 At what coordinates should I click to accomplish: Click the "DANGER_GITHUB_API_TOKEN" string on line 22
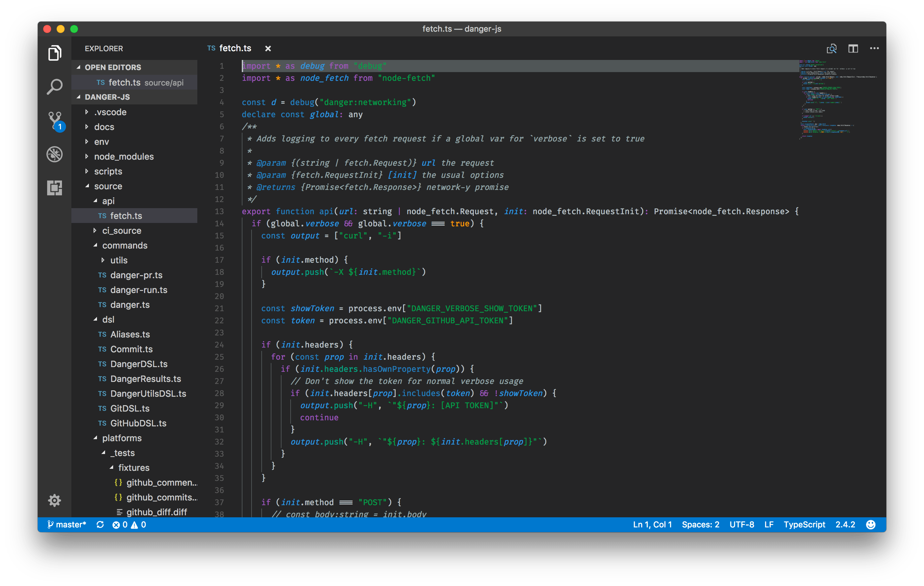(448, 320)
